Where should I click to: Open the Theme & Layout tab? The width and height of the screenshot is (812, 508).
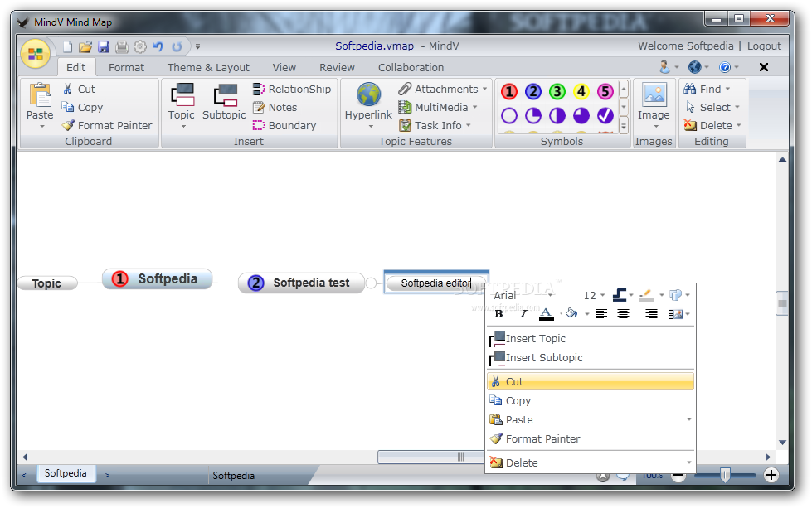208,68
